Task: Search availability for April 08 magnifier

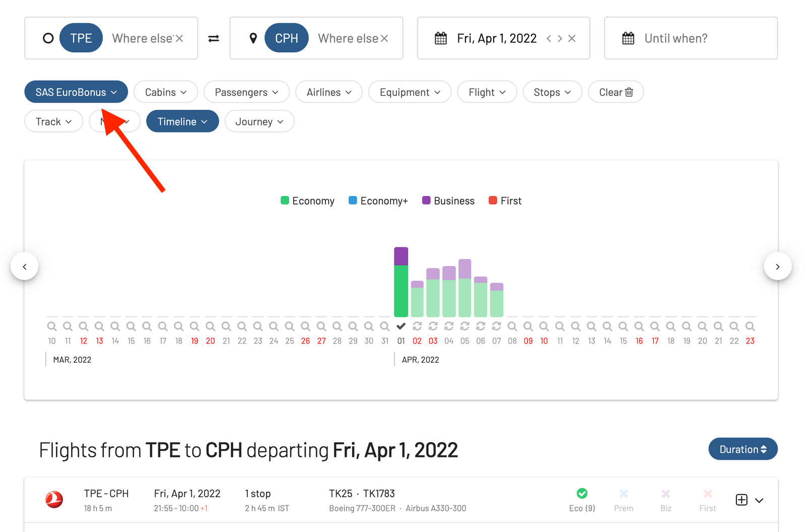Action: tap(512, 326)
